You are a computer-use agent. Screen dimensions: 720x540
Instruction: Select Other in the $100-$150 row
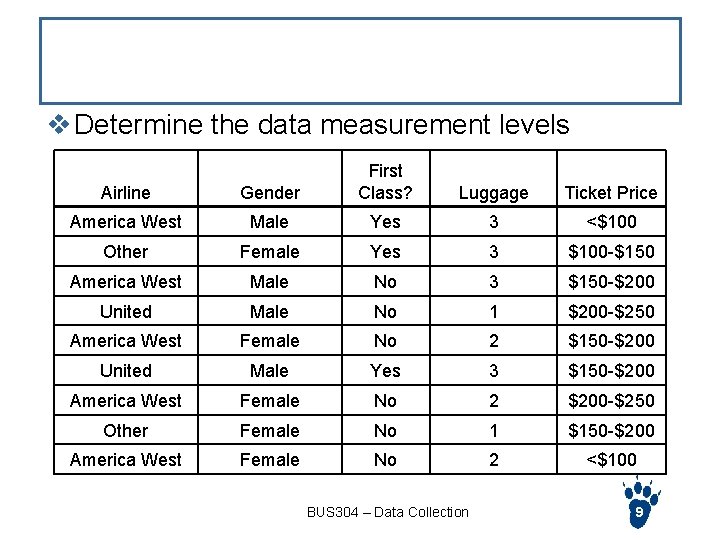tap(126, 252)
